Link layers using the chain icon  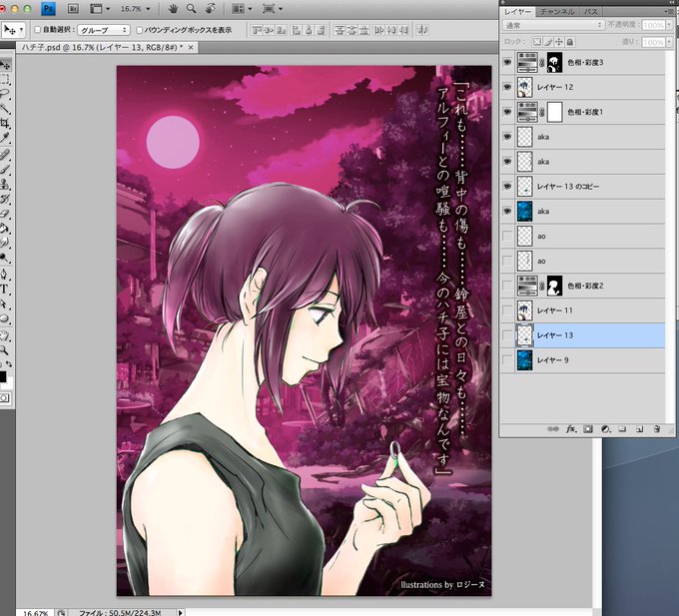click(x=553, y=429)
